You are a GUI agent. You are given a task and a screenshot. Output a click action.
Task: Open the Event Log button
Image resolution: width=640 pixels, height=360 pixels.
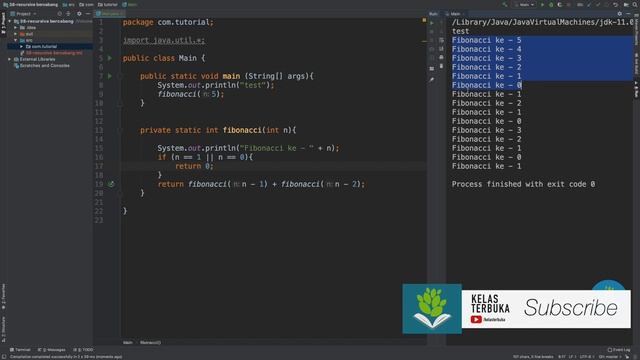pos(619,350)
